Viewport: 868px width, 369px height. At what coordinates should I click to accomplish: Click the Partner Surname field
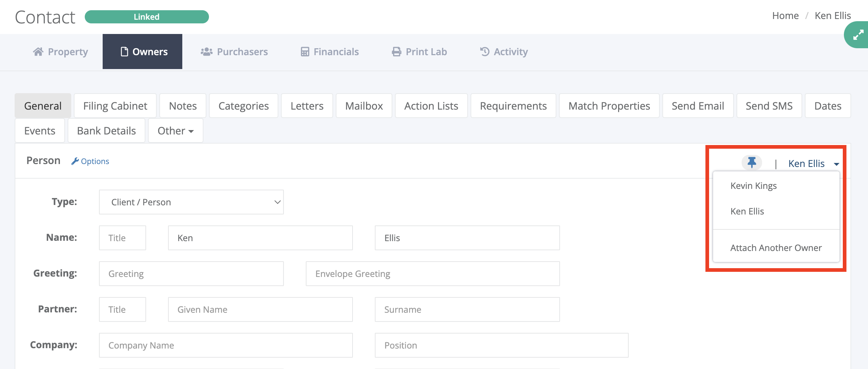(467, 309)
